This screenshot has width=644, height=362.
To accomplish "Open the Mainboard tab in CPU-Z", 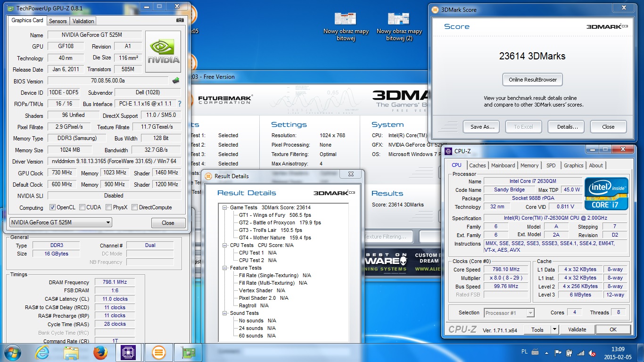I will coord(503,165).
